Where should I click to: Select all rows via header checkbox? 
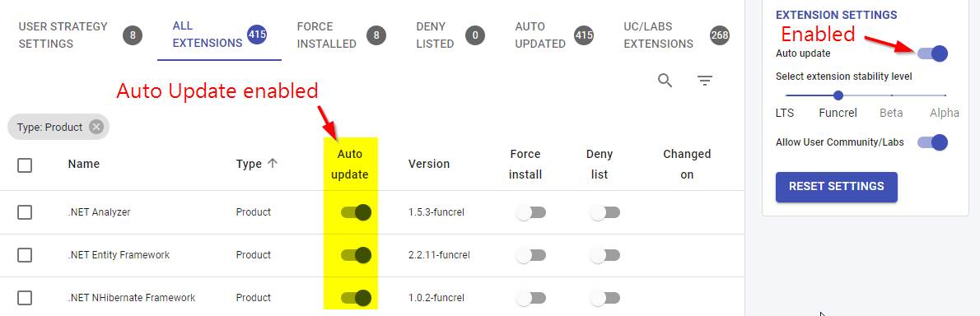point(25,165)
